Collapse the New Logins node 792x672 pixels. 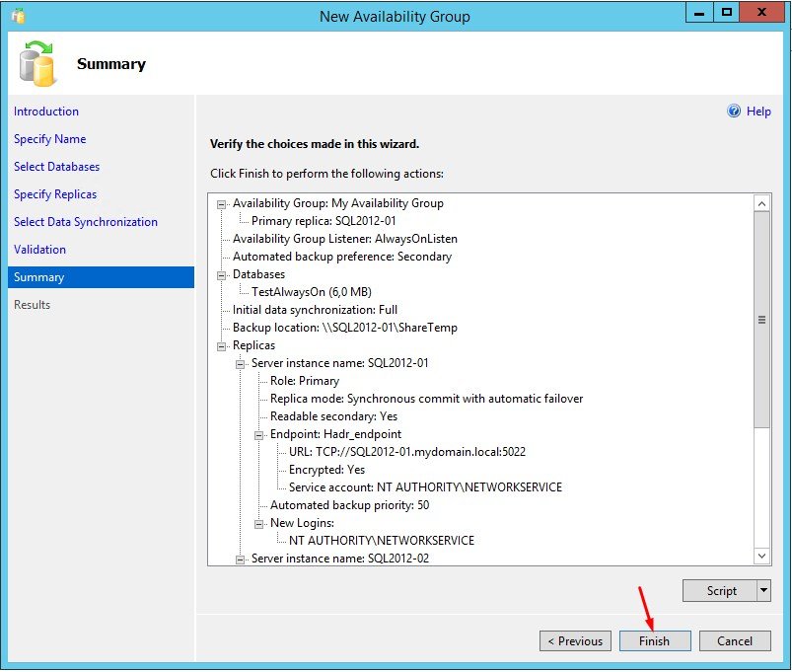pyautogui.click(x=260, y=523)
